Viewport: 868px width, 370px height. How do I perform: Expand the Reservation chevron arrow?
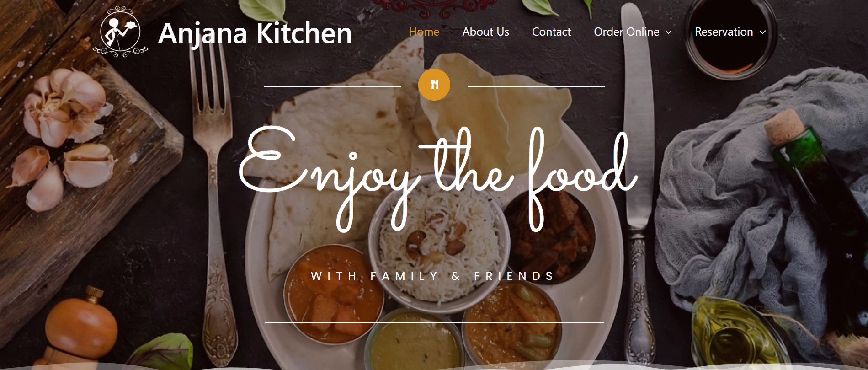762,32
